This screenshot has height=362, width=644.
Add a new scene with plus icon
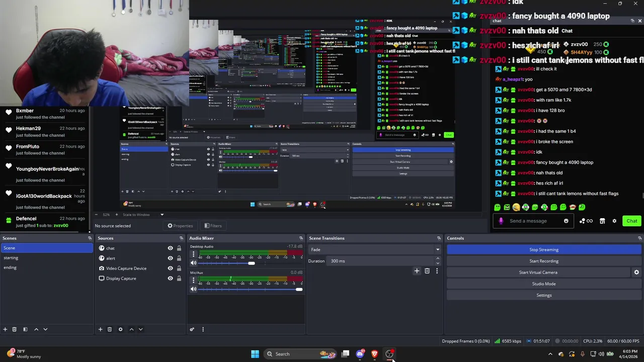(x=5, y=329)
